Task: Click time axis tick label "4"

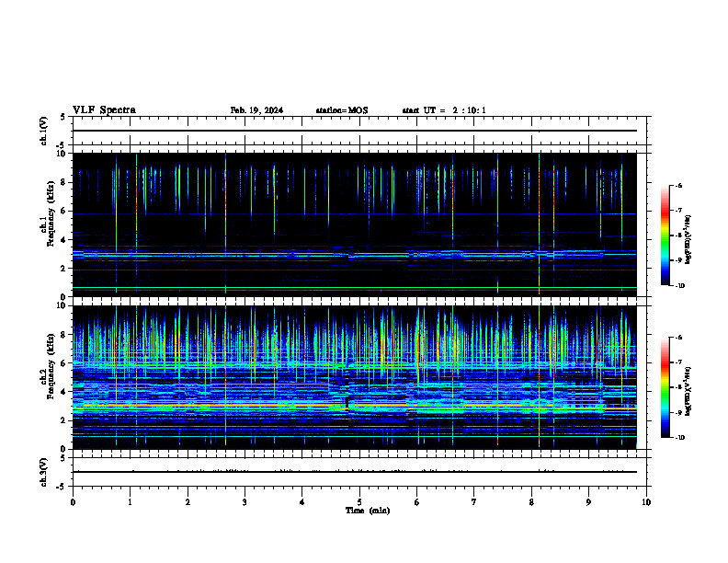Action: click(x=302, y=502)
